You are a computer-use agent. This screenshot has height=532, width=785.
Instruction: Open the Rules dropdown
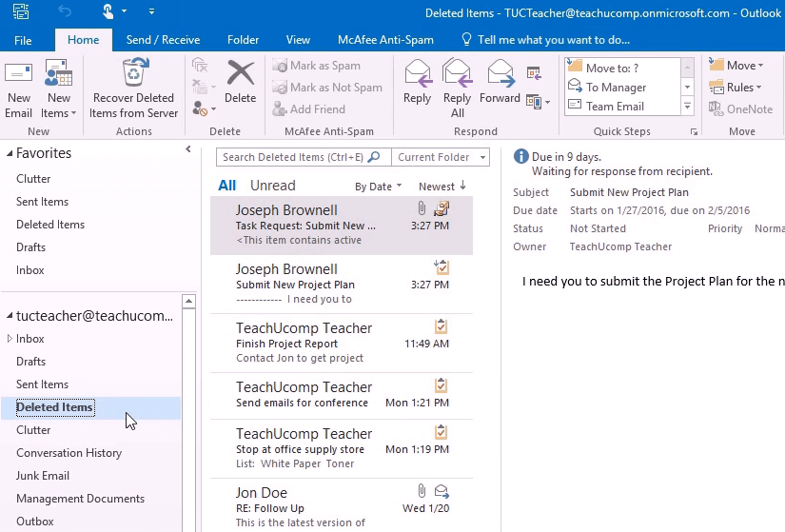[x=736, y=88]
